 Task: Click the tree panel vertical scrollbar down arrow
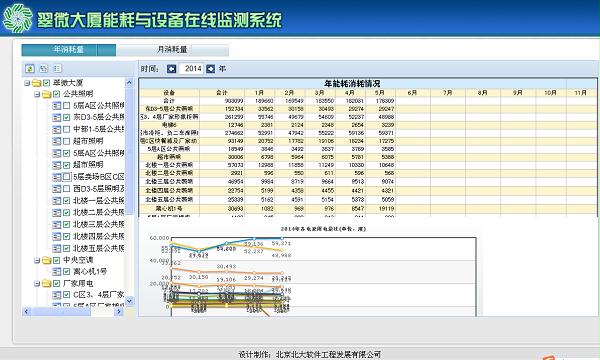click(129, 301)
